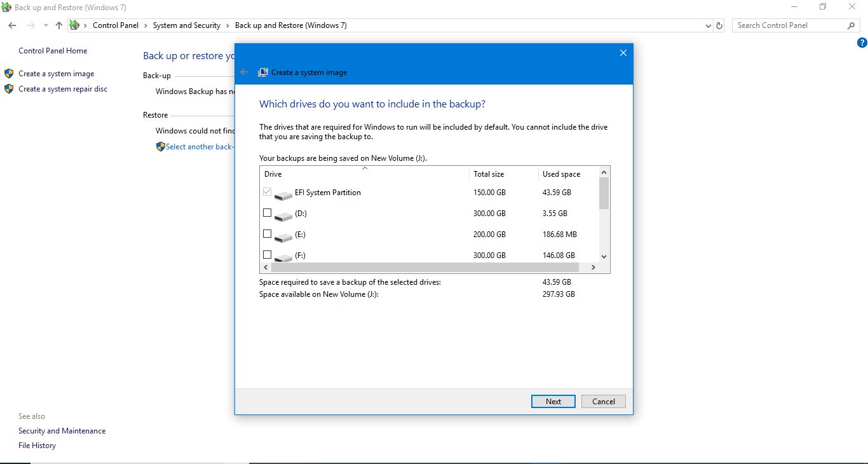The width and height of the screenshot is (868, 464).
Task: Click the horizontal scroll left arrow
Action: click(x=266, y=268)
